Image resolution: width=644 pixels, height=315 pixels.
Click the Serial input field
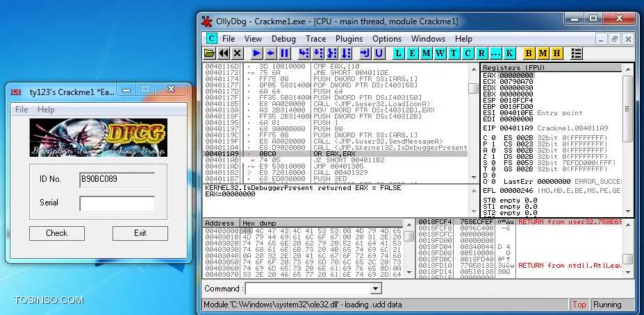pyautogui.click(x=117, y=203)
